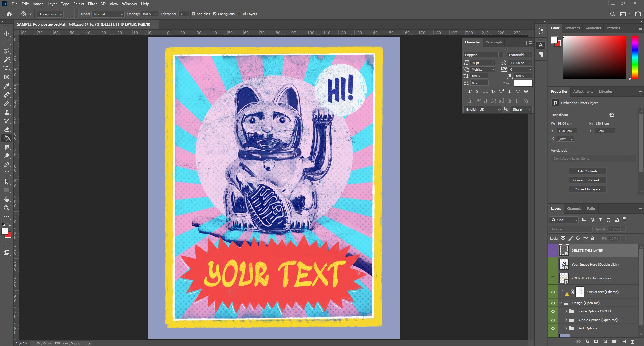The width and height of the screenshot is (644, 346).
Task: Select the Rectangle shape tool
Action: click(x=7, y=190)
